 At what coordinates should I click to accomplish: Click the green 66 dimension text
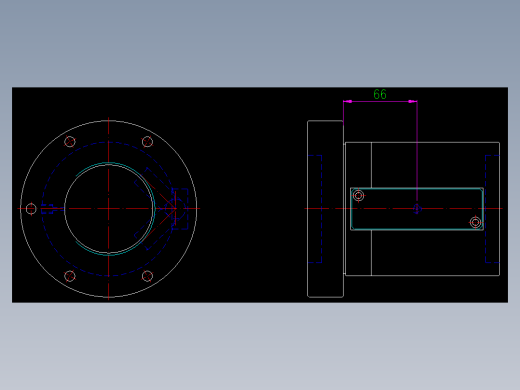coord(380,94)
